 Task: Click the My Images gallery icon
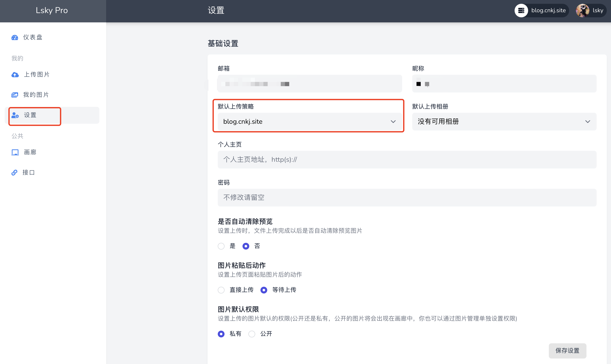(15, 95)
